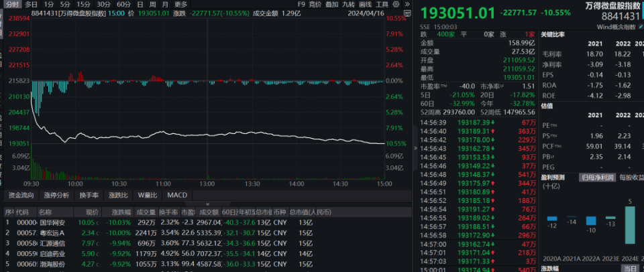Collapse the lower panel with the down chevron
This screenshot has width=644, height=272.
(207, 204)
